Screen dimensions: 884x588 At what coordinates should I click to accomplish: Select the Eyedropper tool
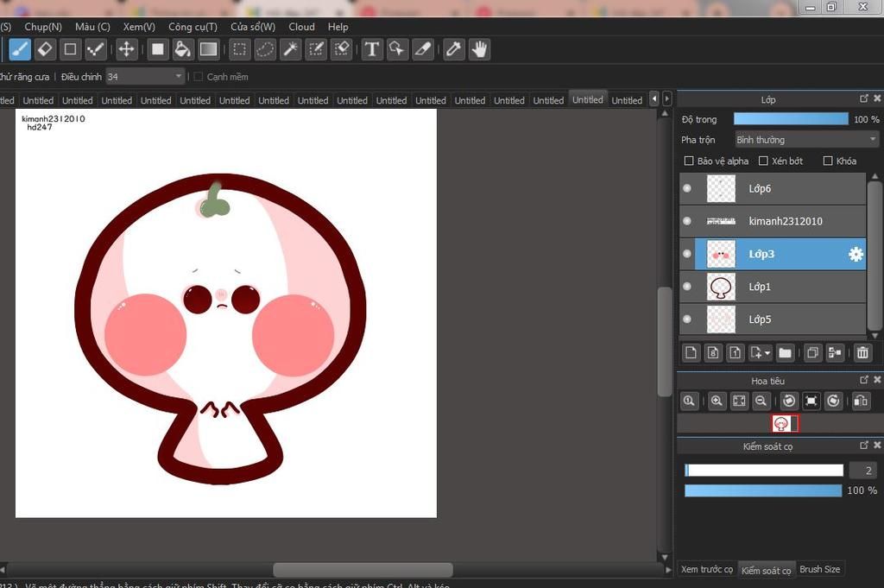(x=454, y=49)
